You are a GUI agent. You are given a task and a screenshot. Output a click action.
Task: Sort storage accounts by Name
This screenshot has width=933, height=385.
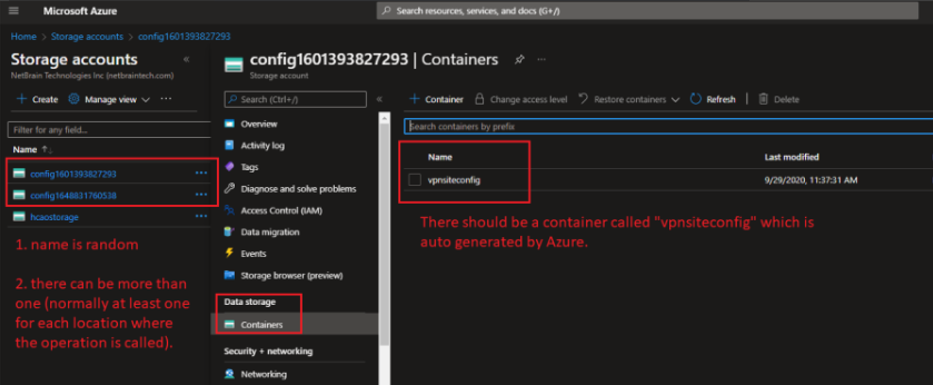point(34,150)
